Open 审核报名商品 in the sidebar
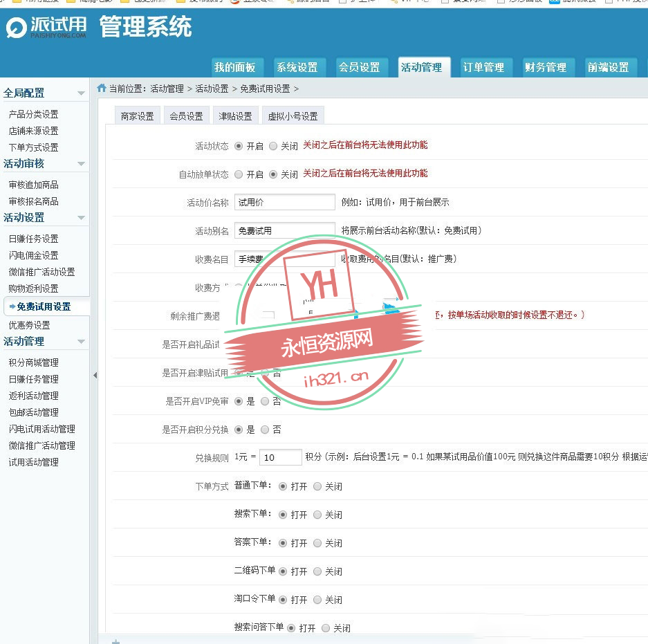 point(33,202)
